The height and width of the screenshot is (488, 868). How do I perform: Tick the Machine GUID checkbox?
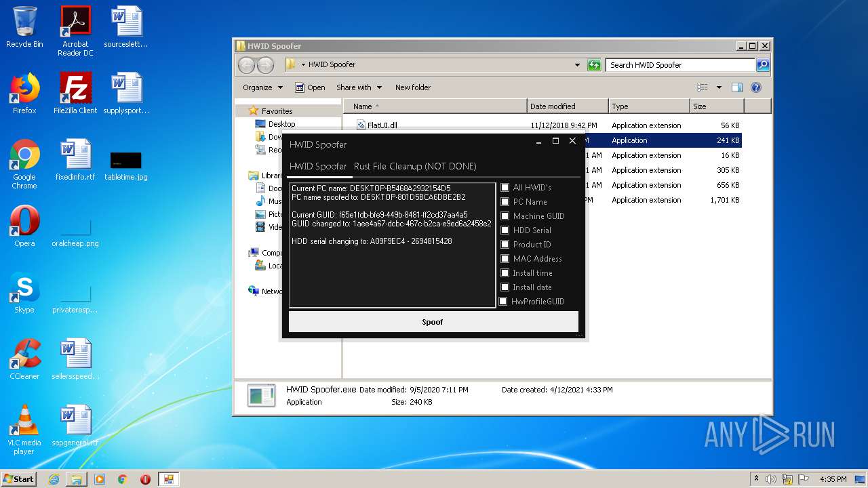[x=505, y=216]
